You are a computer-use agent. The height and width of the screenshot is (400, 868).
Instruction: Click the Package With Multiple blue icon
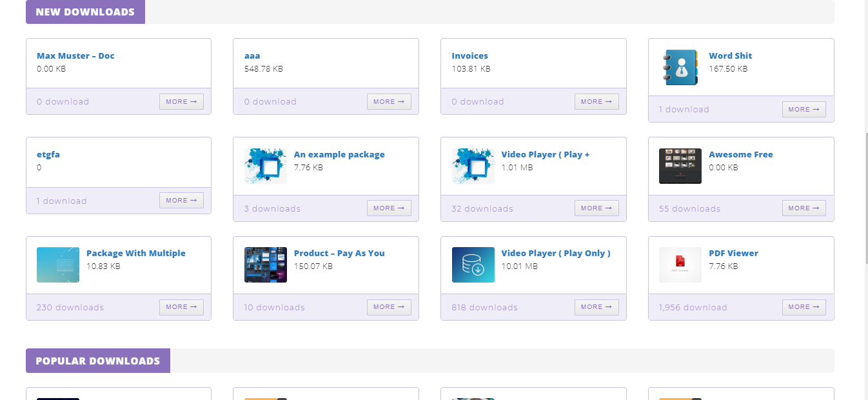58,265
